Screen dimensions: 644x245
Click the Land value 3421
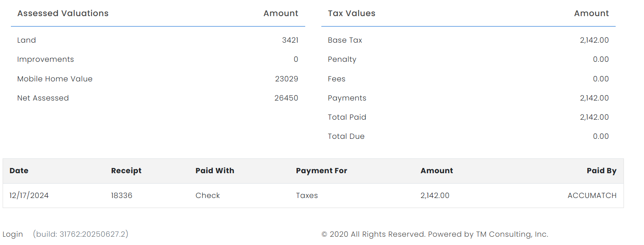290,40
